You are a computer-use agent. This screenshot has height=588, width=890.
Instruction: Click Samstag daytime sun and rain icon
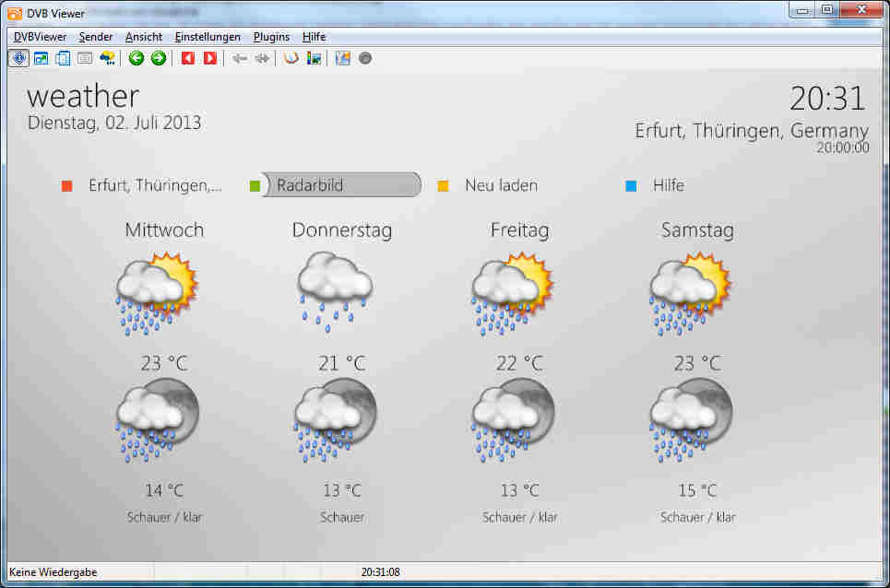pos(690,294)
